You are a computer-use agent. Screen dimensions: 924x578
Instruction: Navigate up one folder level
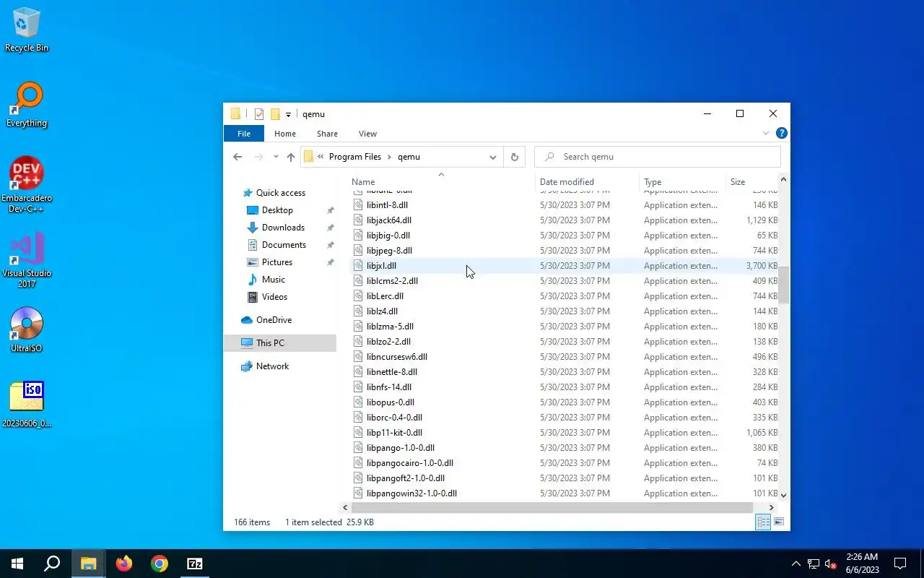tap(290, 157)
